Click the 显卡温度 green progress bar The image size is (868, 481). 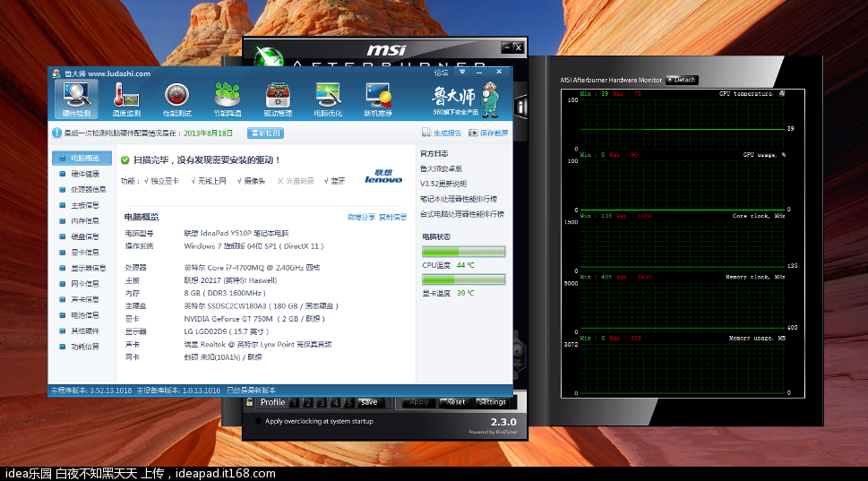point(463,279)
